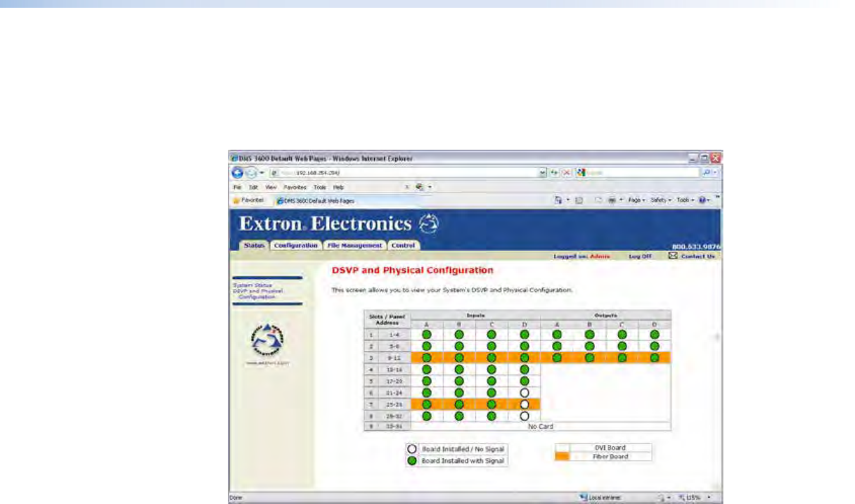This screenshot has height=504, width=855.
Task: Click the envelope icon beside Contact Us
Action: tap(673, 256)
